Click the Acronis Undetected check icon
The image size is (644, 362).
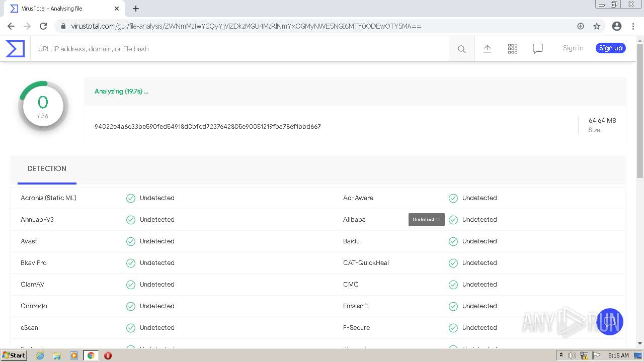pos(131,198)
